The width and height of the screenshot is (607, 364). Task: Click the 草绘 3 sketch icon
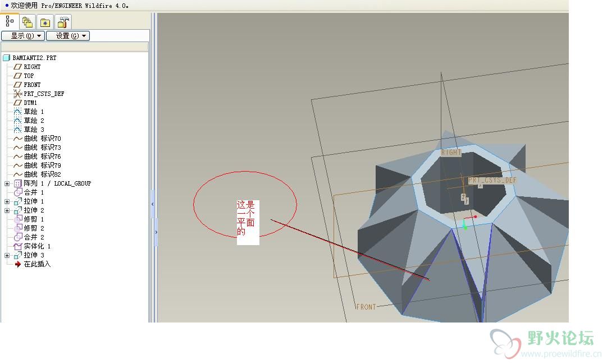pyautogui.click(x=18, y=130)
